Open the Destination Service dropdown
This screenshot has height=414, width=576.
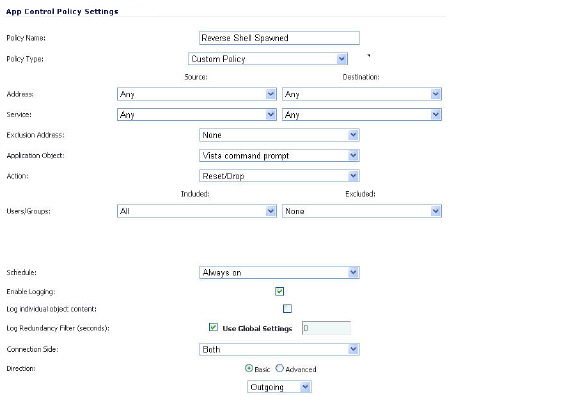pos(362,115)
